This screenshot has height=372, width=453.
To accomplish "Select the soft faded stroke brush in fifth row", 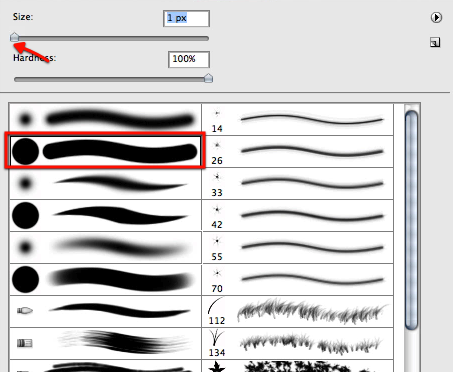I will [x=105, y=247].
